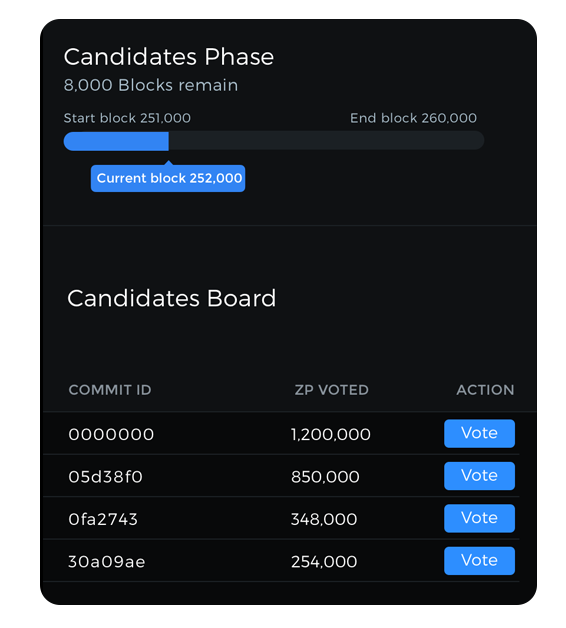Select commit ID 0000000 text
This screenshot has width=566, height=628.
(111, 434)
